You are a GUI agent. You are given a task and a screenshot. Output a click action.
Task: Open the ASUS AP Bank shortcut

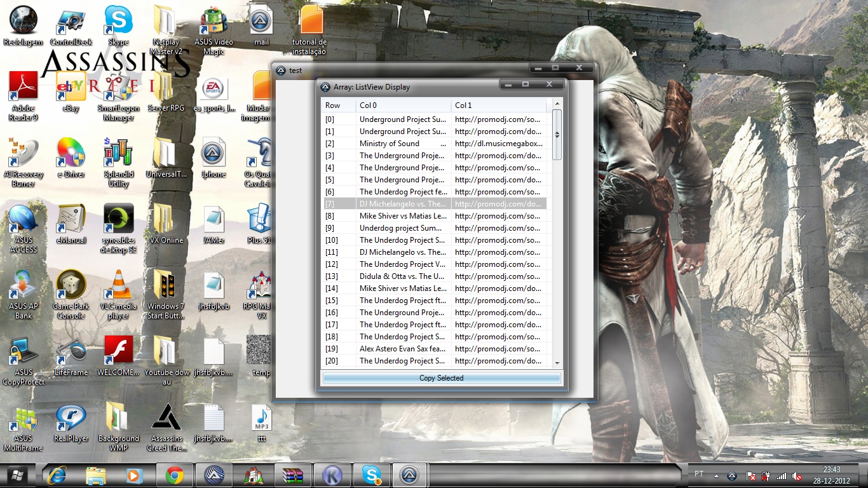(x=24, y=294)
